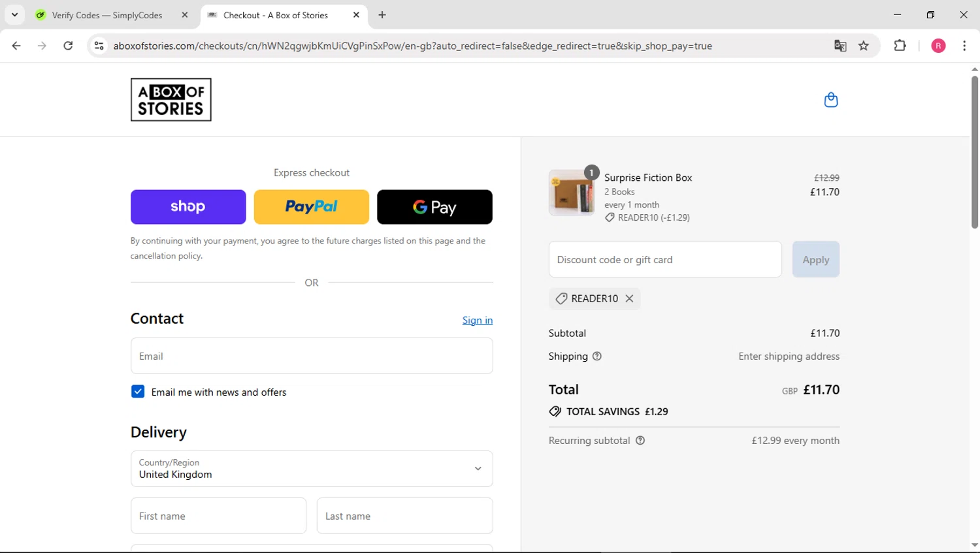Image resolution: width=980 pixels, height=553 pixels.
Task: Pay with Shop Pay express button
Action: 188,207
